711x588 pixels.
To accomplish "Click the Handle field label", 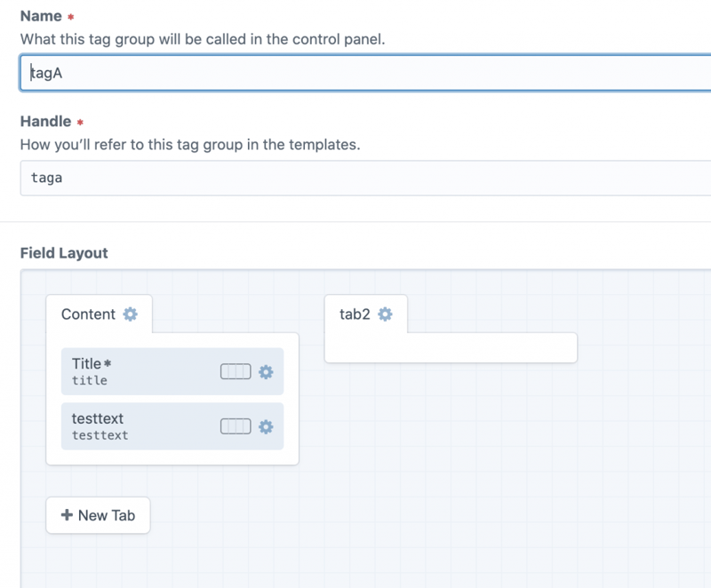I will [45, 121].
